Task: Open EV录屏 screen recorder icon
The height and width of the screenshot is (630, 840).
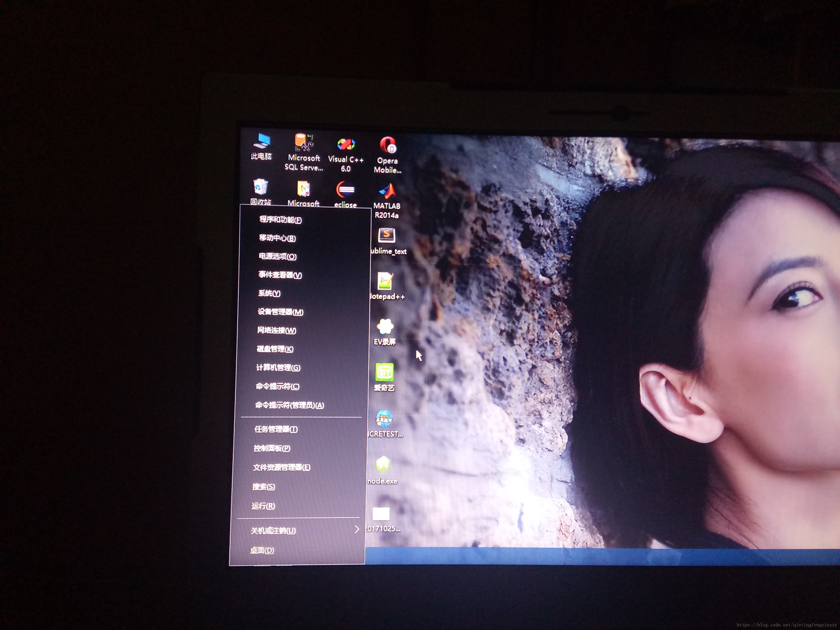Action: pos(385,327)
